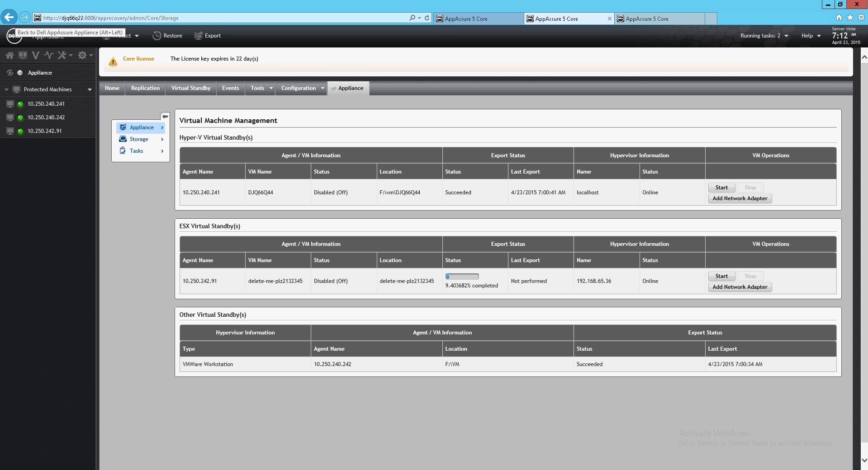Open the Tools tab dropdown arrow
The height and width of the screenshot is (470, 868).
[271, 88]
